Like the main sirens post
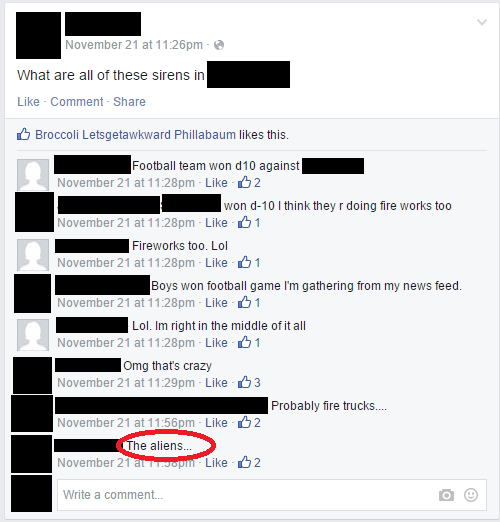The width and height of the screenshot is (500, 522). pyautogui.click(x=28, y=102)
